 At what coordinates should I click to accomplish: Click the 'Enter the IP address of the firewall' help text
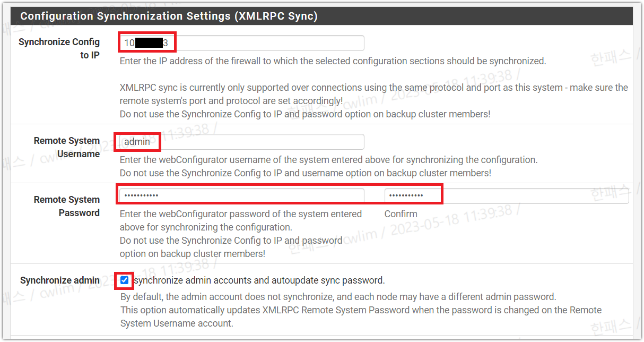(x=333, y=61)
